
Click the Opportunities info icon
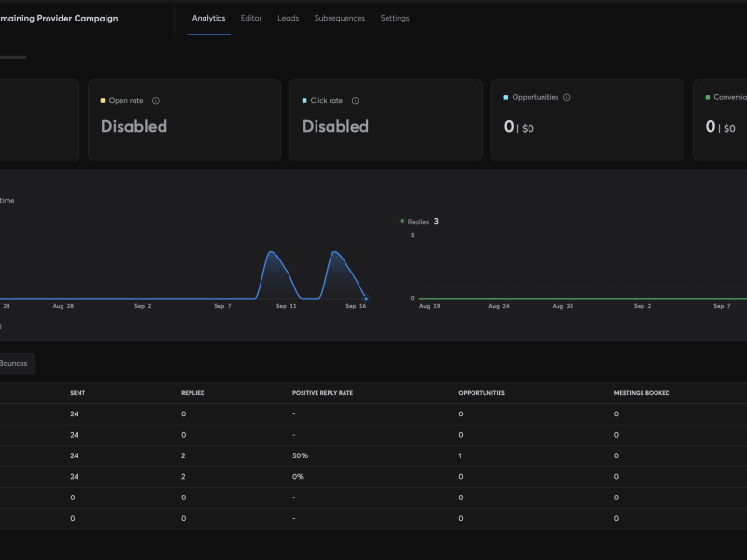[x=567, y=97]
